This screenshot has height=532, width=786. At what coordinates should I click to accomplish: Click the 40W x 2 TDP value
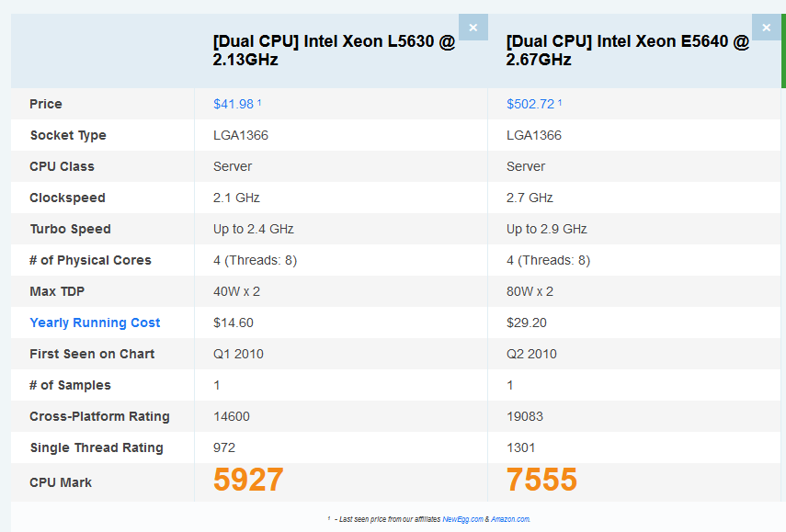pos(236,291)
